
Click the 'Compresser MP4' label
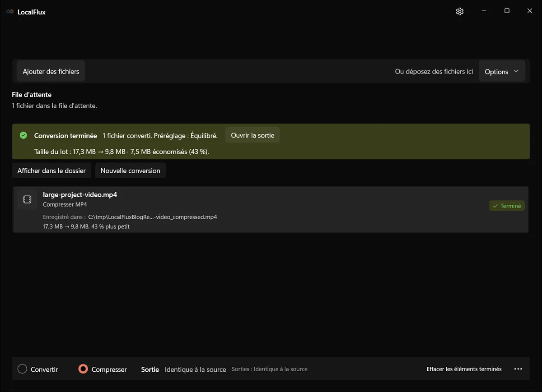tap(65, 204)
